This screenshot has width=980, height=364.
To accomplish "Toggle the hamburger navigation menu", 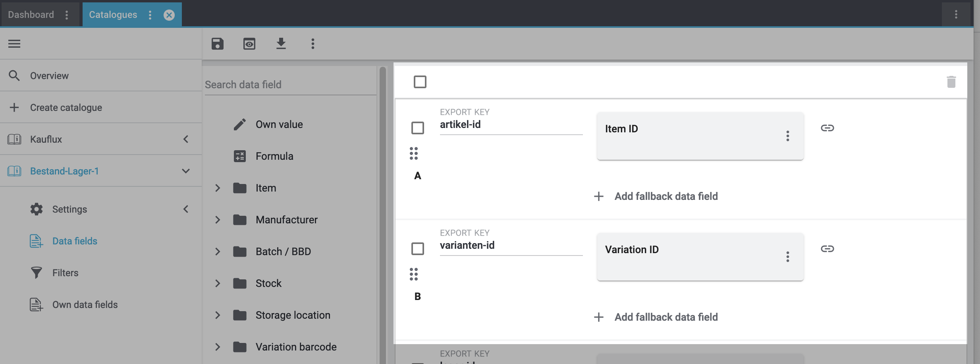I will click(x=14, y=44).
